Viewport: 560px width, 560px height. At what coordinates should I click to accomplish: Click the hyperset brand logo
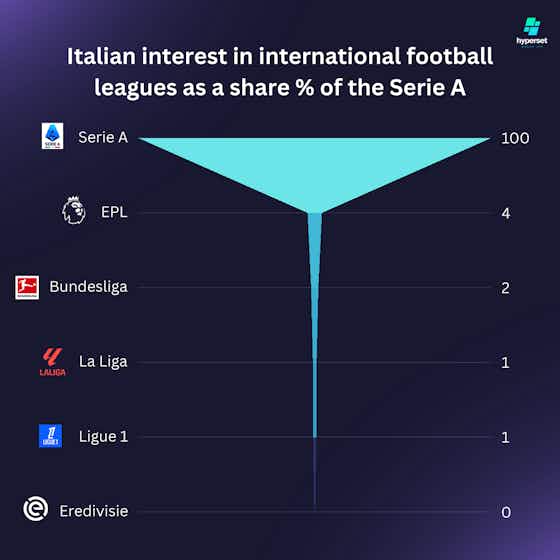coord(532,32)
